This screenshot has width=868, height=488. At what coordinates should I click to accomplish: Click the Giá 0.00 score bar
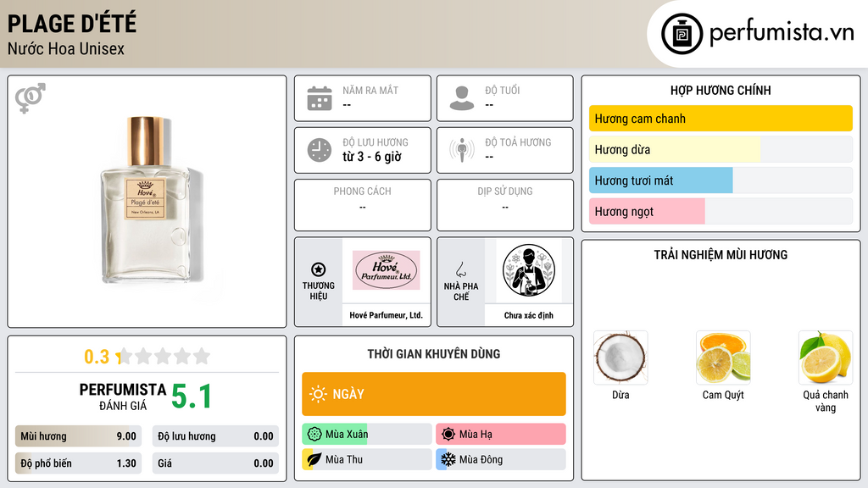tap(215, 463)
